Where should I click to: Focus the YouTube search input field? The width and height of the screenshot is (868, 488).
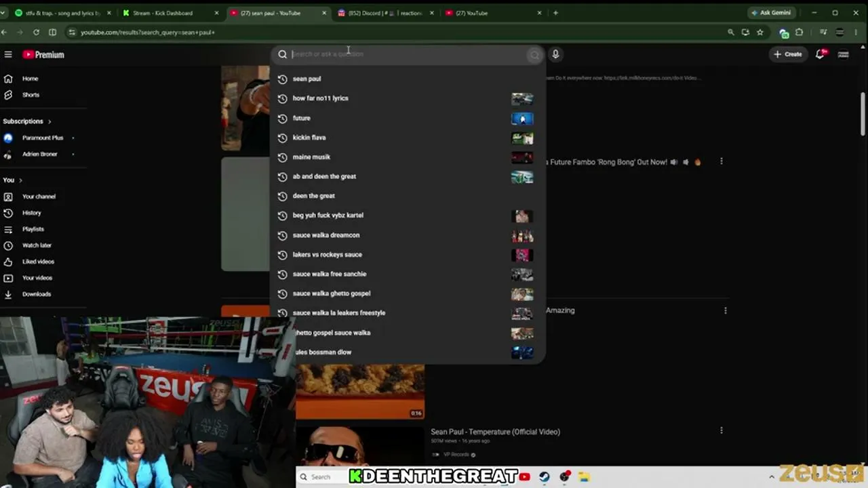tap(409, 54)
